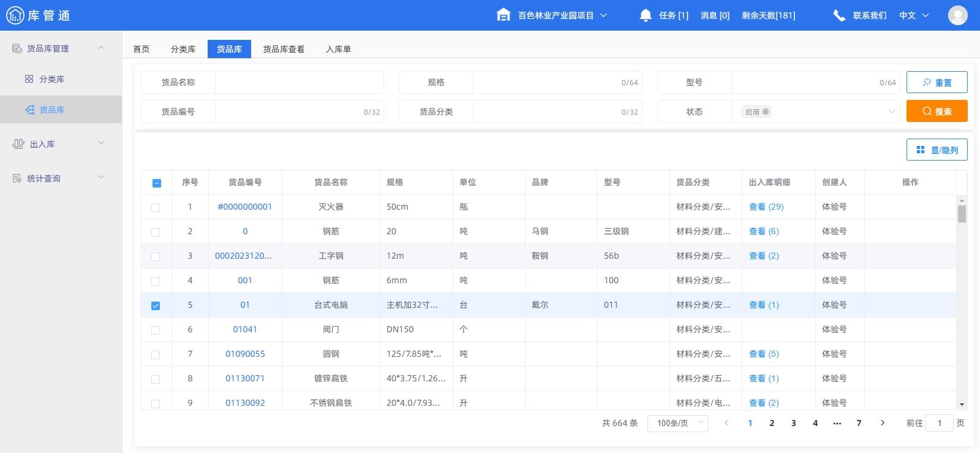This screenshot has width=980, height=453.
Task: Open item code 01090055
Action: [245, 354]
